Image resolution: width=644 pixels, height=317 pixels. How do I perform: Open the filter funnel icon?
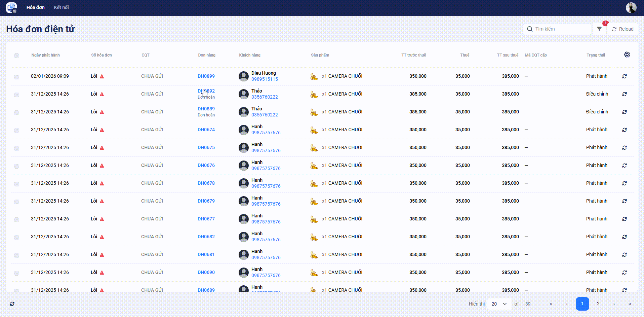coord(599,29)
